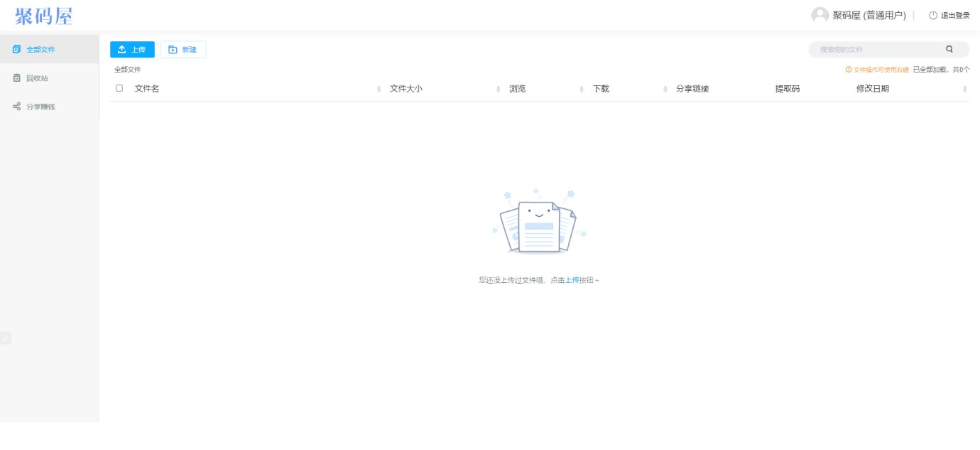Open 全部文件 in the sidebar
Viewport: 980px width, 450px height.
(50, 49)
